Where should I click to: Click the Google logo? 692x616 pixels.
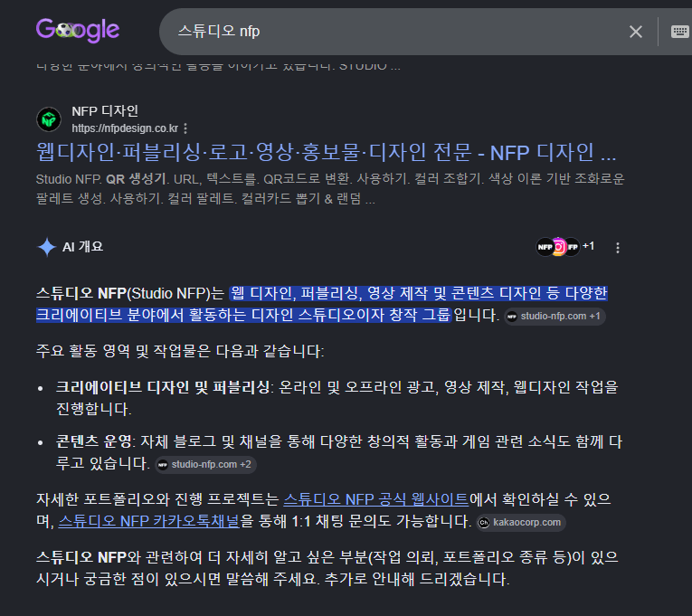click(x=78, y=30)
